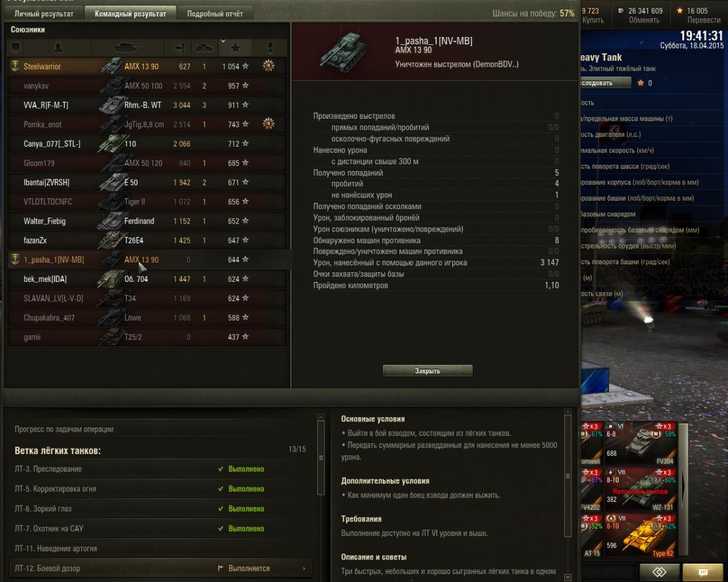
Task: Click Pomka_enot's medal icon
Action: coord(268,124)
